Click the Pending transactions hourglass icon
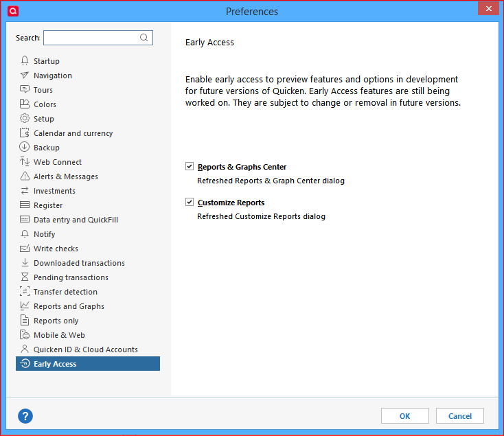The image size is (504, 436). [25, 277]
